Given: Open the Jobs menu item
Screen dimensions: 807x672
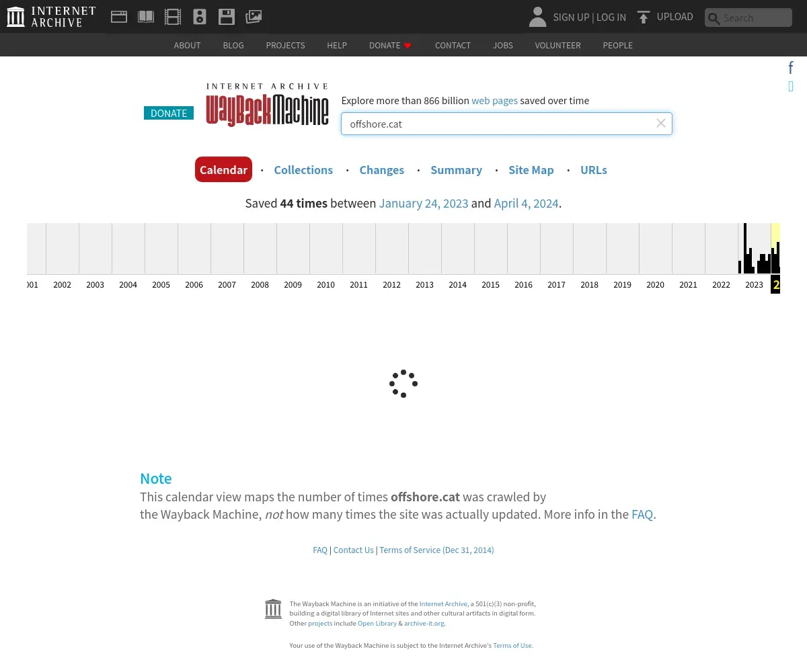Looking at the screenshot, I should pyautogui.click(x=503, y=45).
